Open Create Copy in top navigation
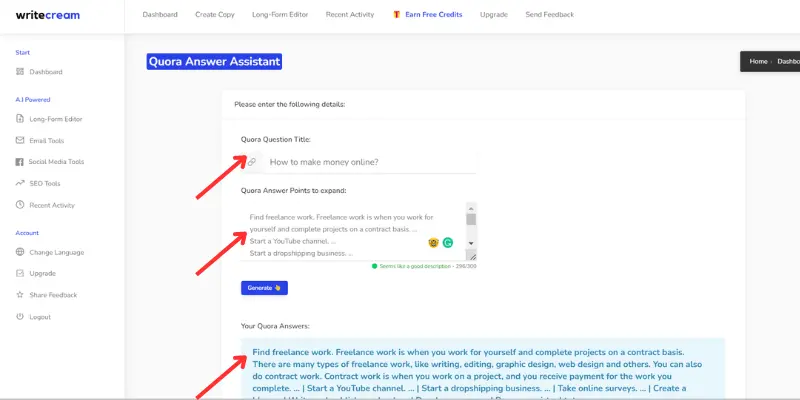 coord(215,15)
